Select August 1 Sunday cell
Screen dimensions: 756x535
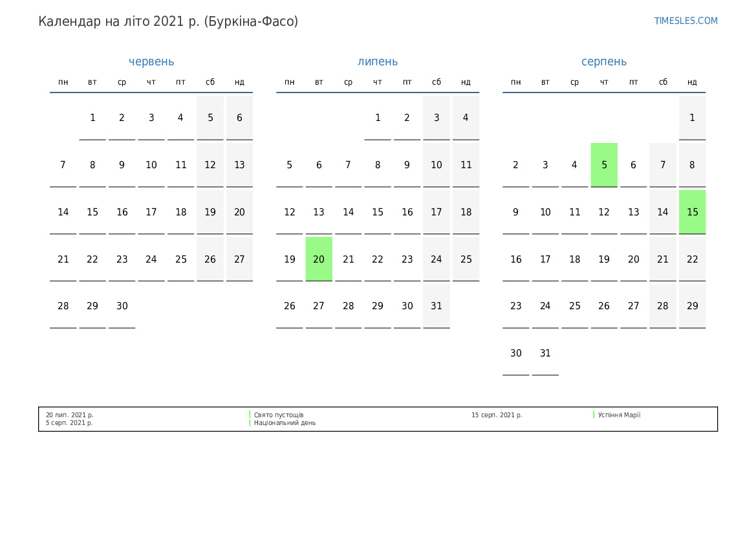tap(692, 118)
